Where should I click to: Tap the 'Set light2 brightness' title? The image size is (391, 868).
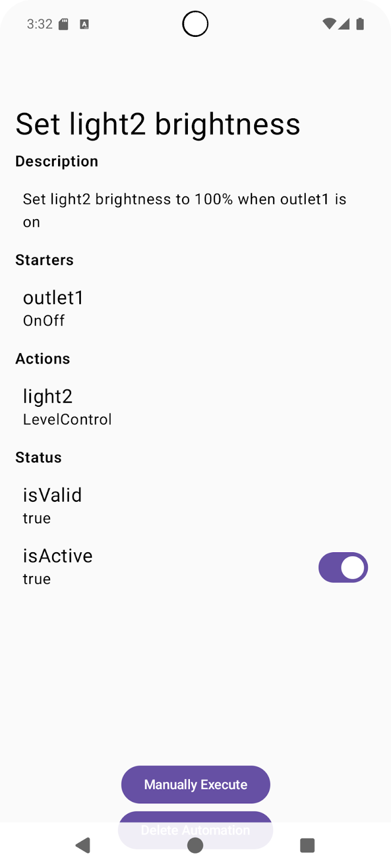click(x=157, y=124)
